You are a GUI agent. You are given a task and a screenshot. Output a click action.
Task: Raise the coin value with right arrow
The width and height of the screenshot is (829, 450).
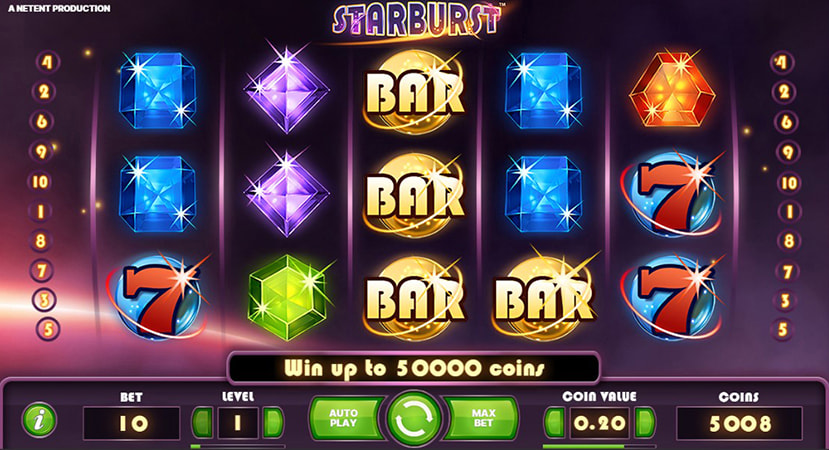point(644,423)
